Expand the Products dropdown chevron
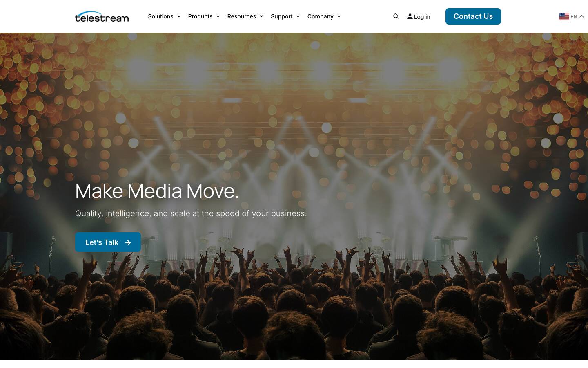 click(x=218, y=16)
